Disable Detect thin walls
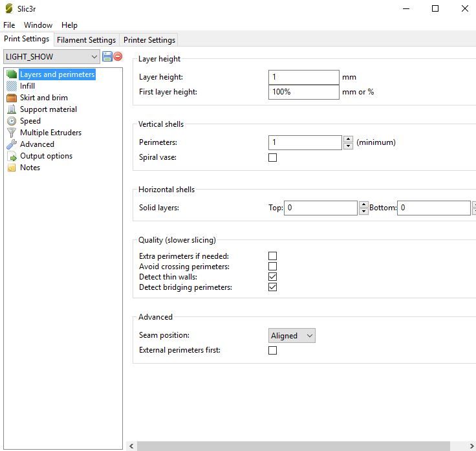This screenshot has width=476, height=451. pos(273,277)
